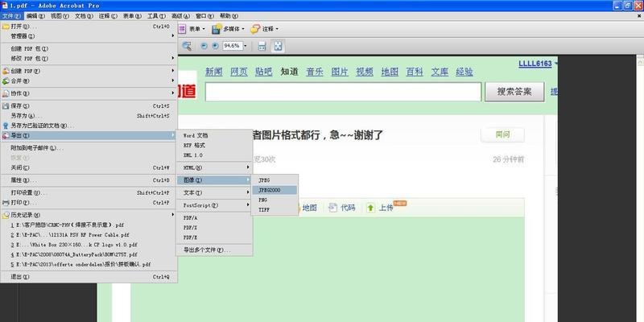
Task: Click 附加到电子邮件 menu entry
Action: 89,148
